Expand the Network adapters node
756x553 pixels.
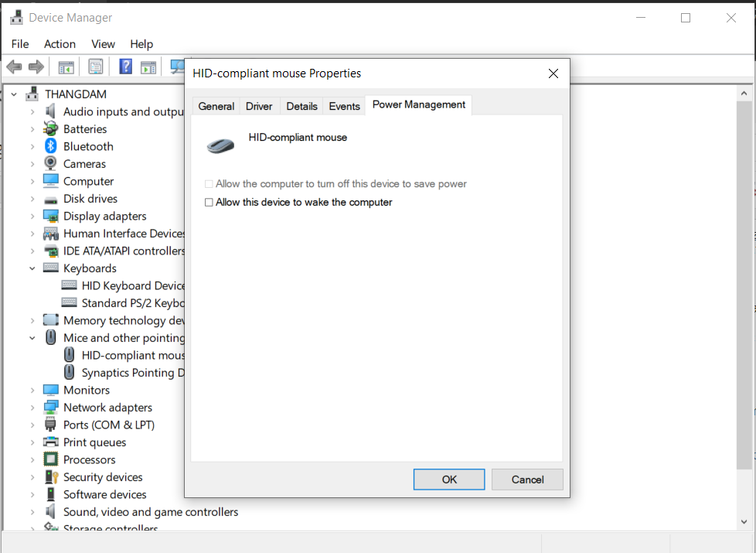(32, 408)
